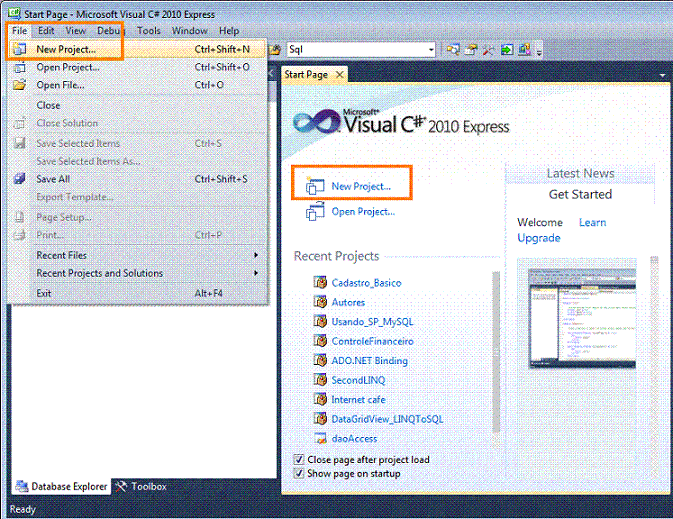Viewport: 673px width, 519px height.
Task: Open the File menu
Action: (x=19, y=30)
